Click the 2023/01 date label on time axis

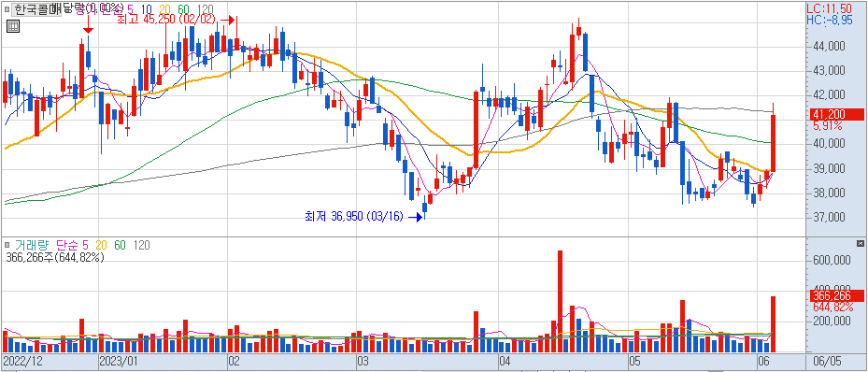pyautogui.click(x=118, y=361)
